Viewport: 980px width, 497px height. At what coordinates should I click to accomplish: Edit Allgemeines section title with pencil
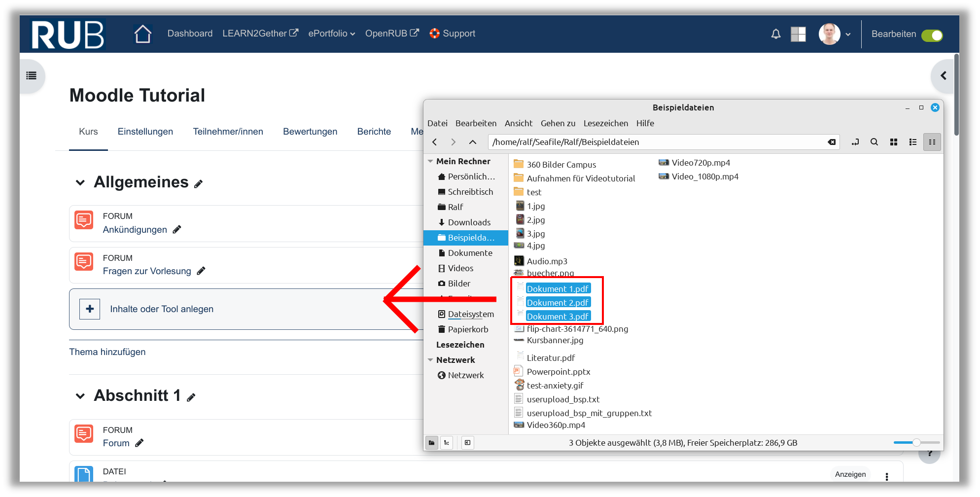[198, 184]
